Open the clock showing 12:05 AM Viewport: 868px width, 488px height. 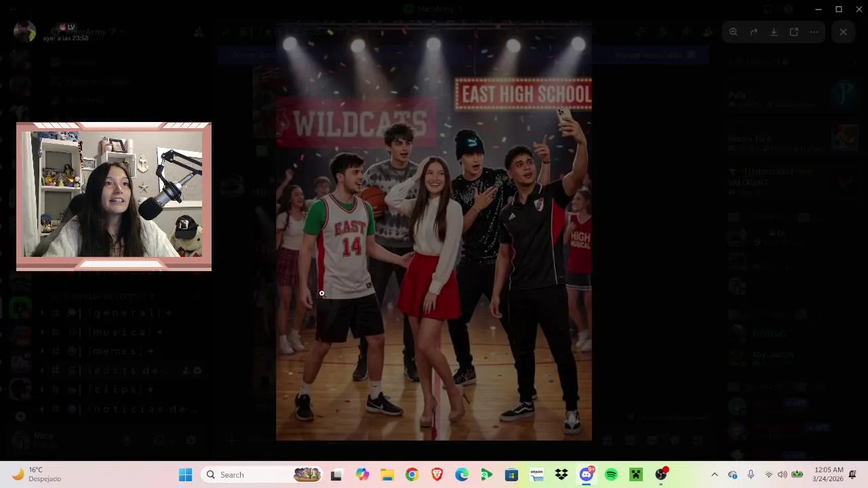click(829, 474)
